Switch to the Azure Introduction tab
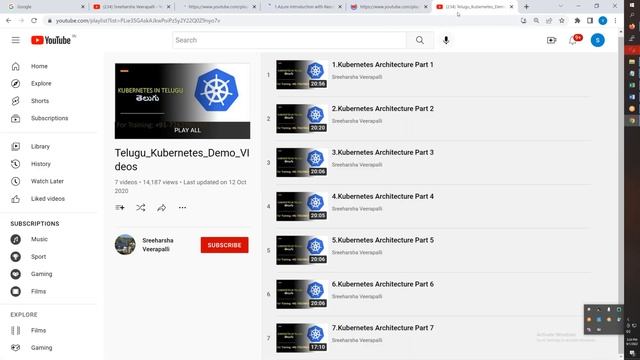 tap(303, 7)
